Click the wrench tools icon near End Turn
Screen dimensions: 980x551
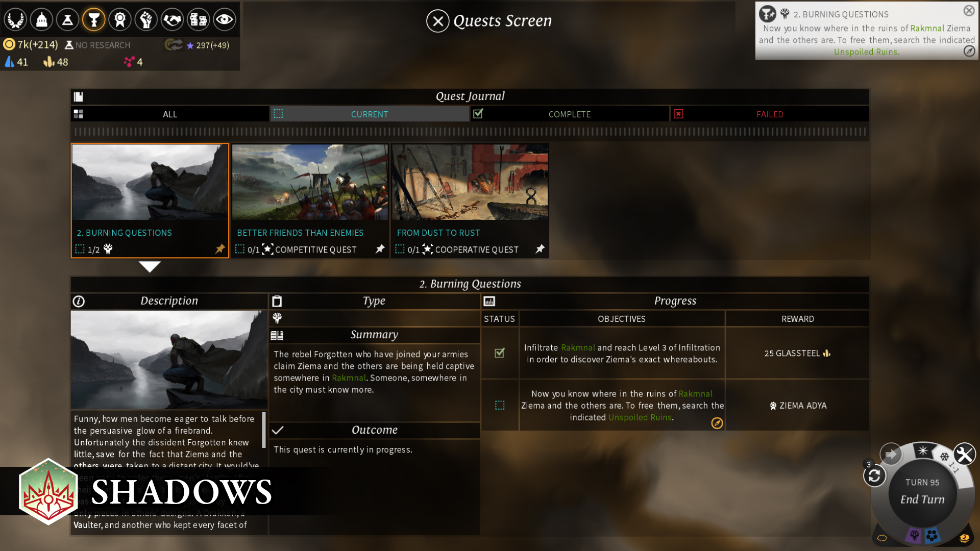[x=964, y=454]
